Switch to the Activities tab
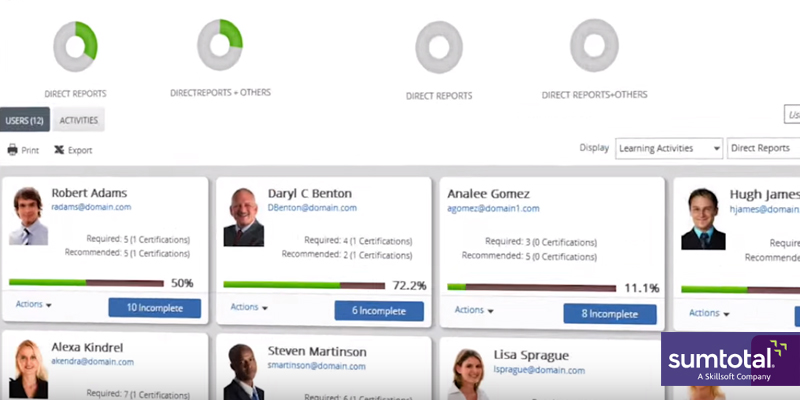 pyautogui.click(x=79, y=120)
